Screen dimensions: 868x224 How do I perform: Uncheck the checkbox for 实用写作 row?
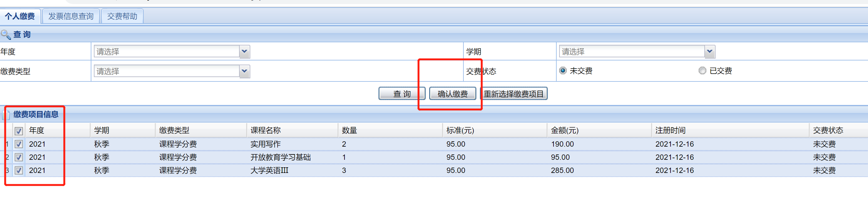point(19,144)
